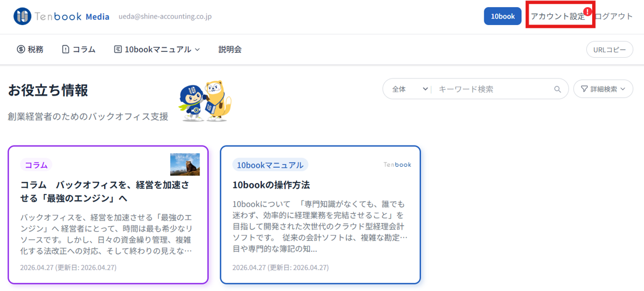
Task: Click the ueda@shine-accounting.co.jp email text
Action: pyautogui.click(x=165, y=17)
